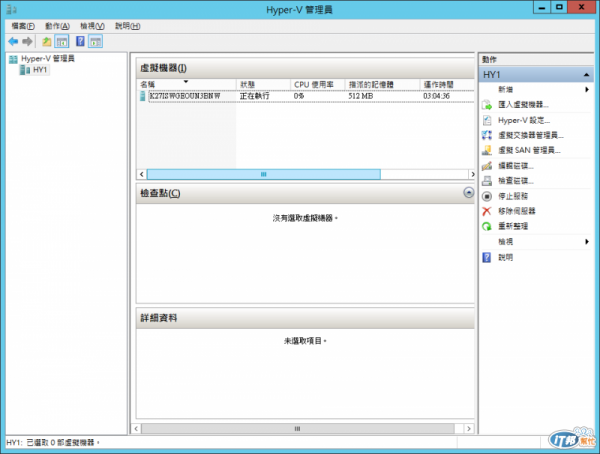Click the 虛擬交換器管理員 switch icon
This screenshot has height=454, width=600.
[x=487, y=135]
